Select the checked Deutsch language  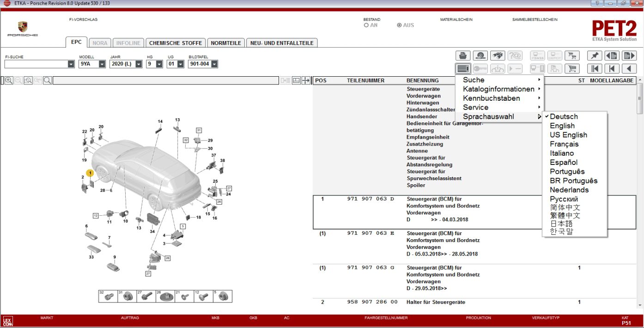coord(564,116)
